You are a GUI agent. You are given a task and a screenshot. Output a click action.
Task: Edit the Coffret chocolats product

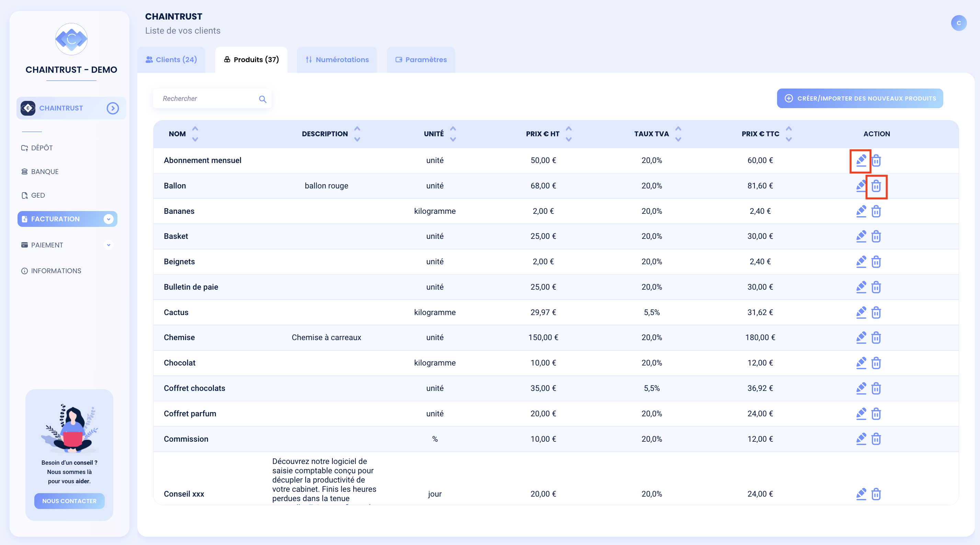(x=861, y=388)
